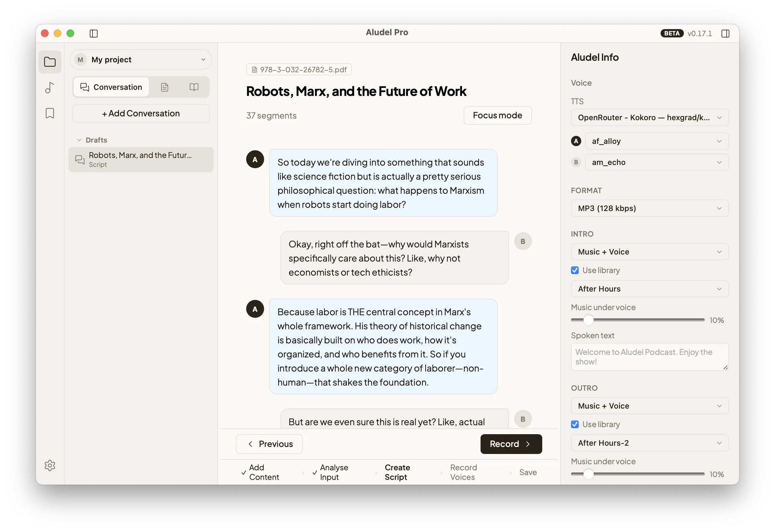
Task: Click the Record button
Action: (x=511, y=444)
